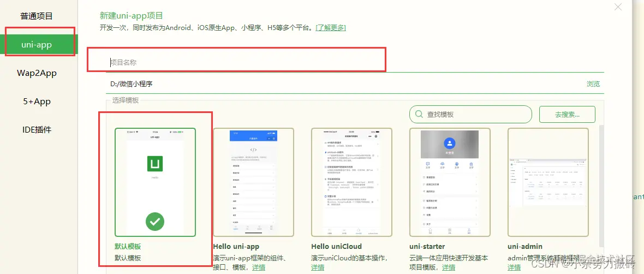Select the uni-admin template thumbnail
Viewport: 644px width, 274px height.
tap(548, 182)
